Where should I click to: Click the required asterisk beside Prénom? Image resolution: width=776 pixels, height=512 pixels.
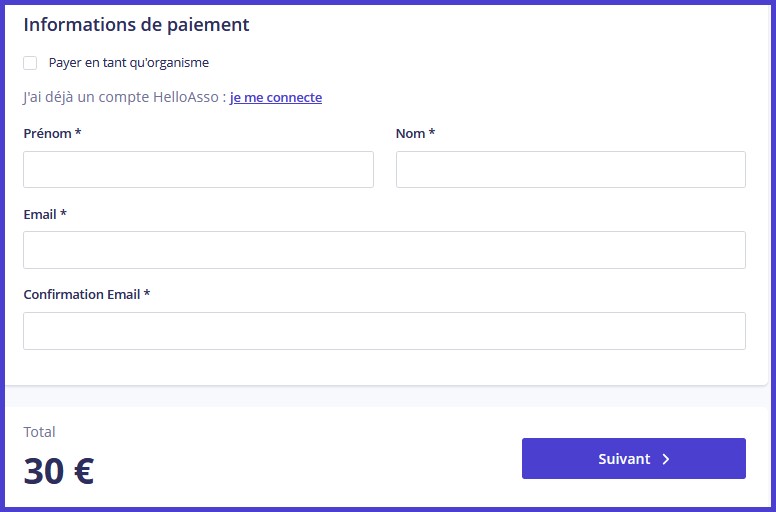pos(78,133)
